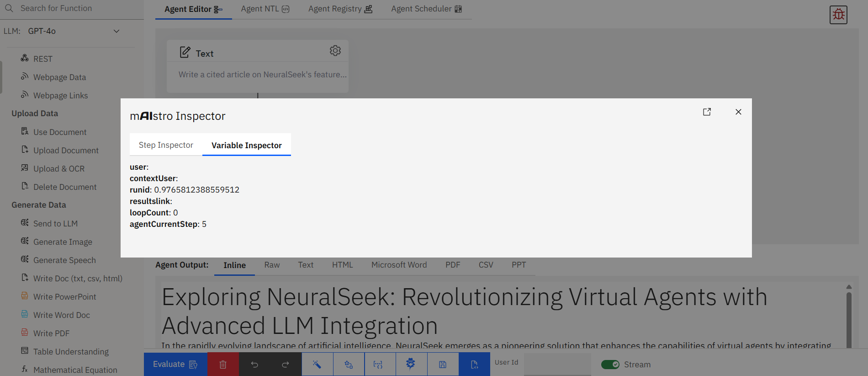This screenshot has width=868, height=376.
Task: Click the redo arrow button
Action: tap(286, 364)
